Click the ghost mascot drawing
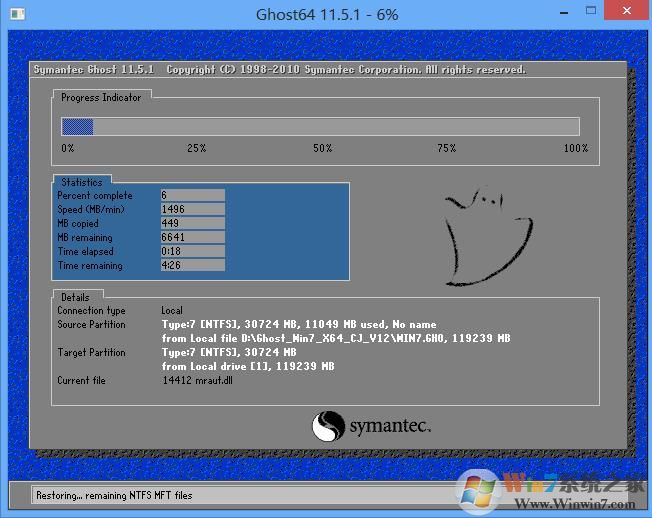The width and height of the screenshot is (652, 518). coord(484,239)
